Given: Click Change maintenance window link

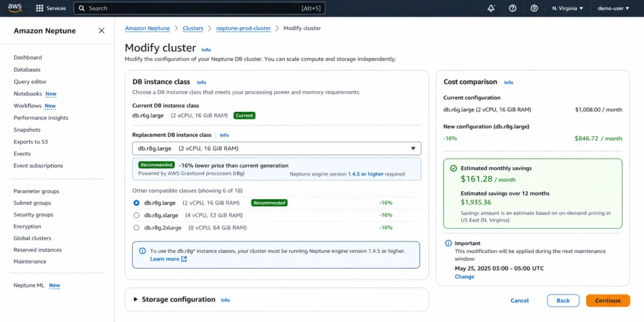Looking at the screenshot, I should click(x=465, y=277).
